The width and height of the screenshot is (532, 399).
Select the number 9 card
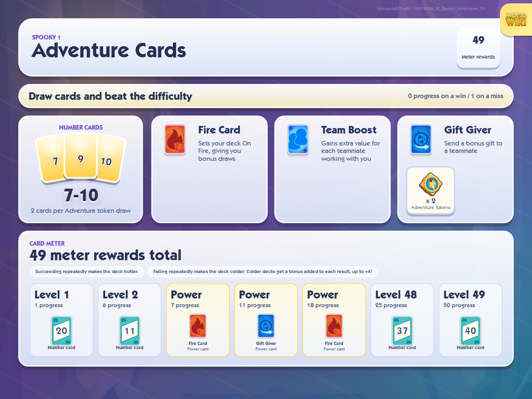point(81,156)
